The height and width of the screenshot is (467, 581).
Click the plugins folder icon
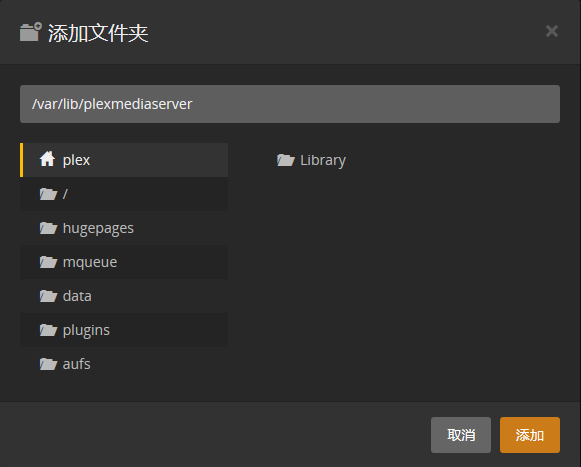point(49,330)
